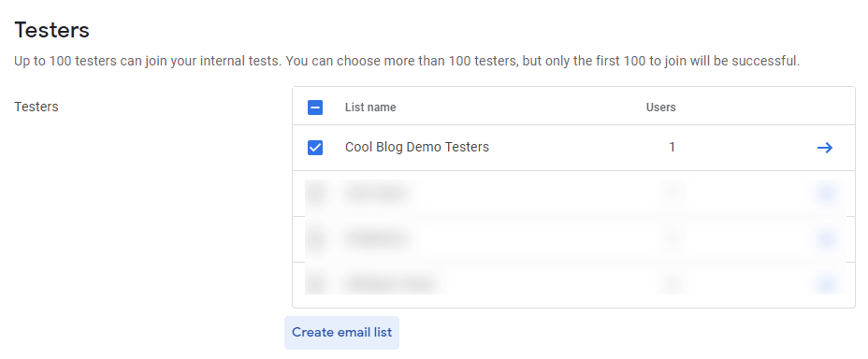Open Cool Blog Demo Testers list arrow
Image resolution: width=868 pixels, height=359 pixels.
click(825, 148)
